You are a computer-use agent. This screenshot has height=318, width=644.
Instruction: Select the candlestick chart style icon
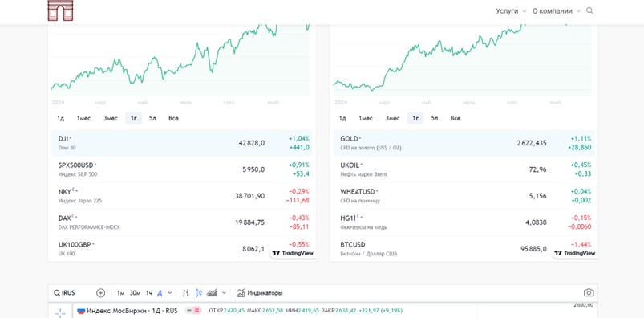pyautogui.click(x=199, y=293)
